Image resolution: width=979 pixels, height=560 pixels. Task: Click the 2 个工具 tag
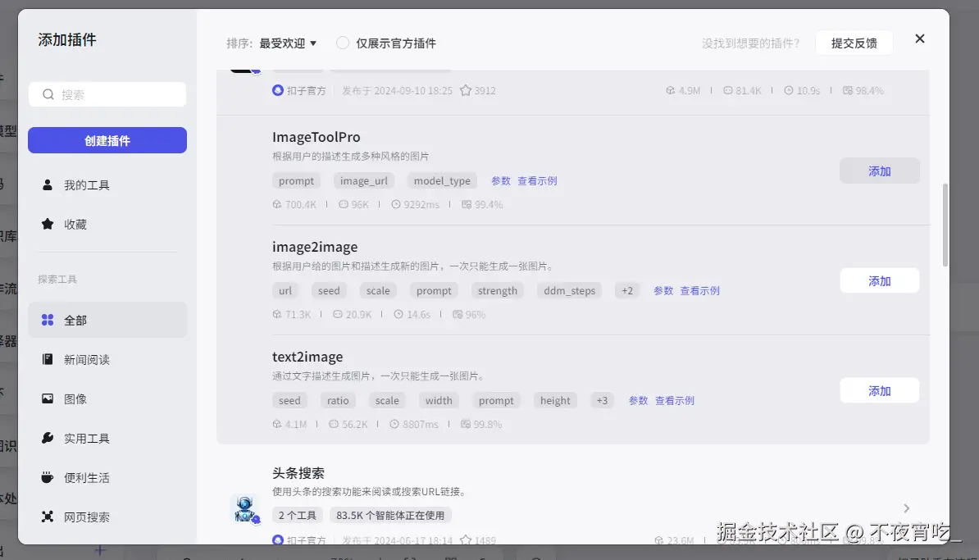(297, 515)
